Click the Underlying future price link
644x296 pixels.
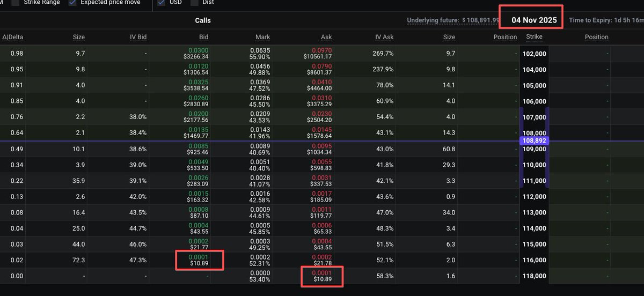tap(452, 20)
